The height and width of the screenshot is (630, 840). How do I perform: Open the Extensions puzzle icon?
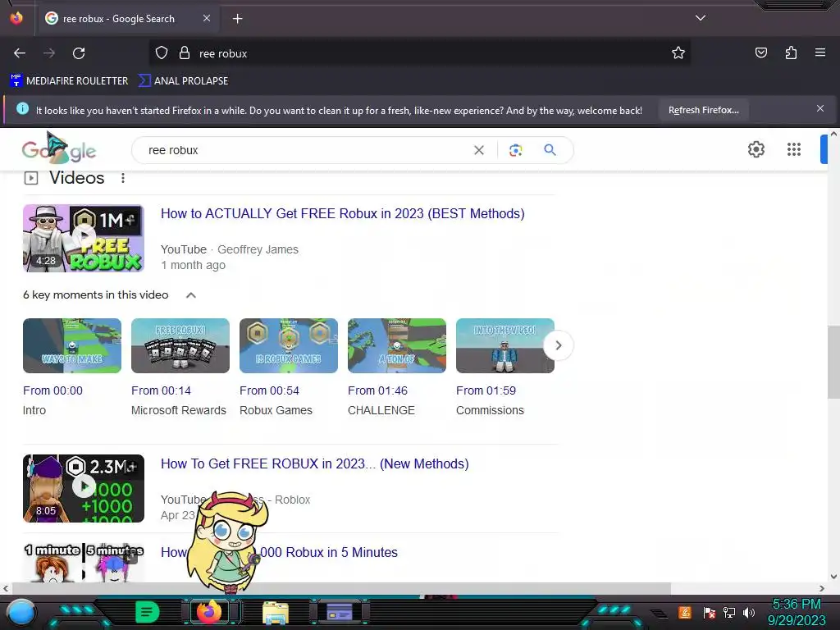[x=791, y=53]
